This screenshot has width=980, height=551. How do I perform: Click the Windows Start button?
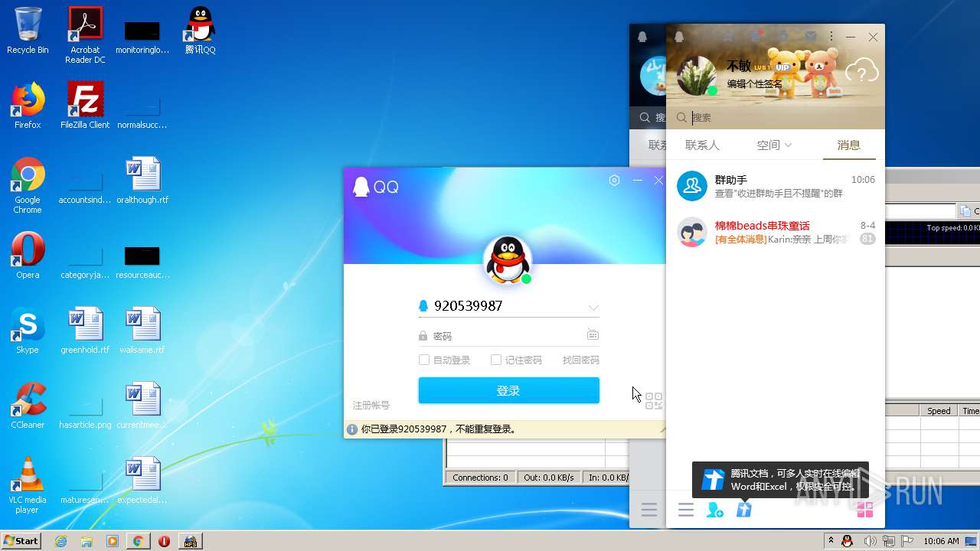point(21,541)
